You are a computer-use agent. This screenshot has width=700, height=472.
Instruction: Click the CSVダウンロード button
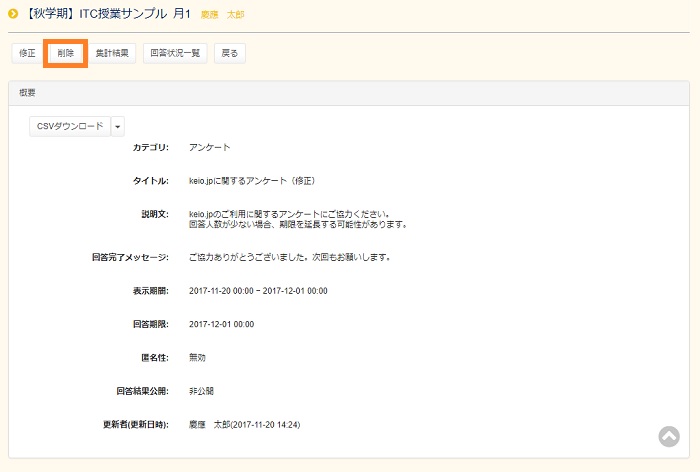pyautogui.click(x=69, y=126)
